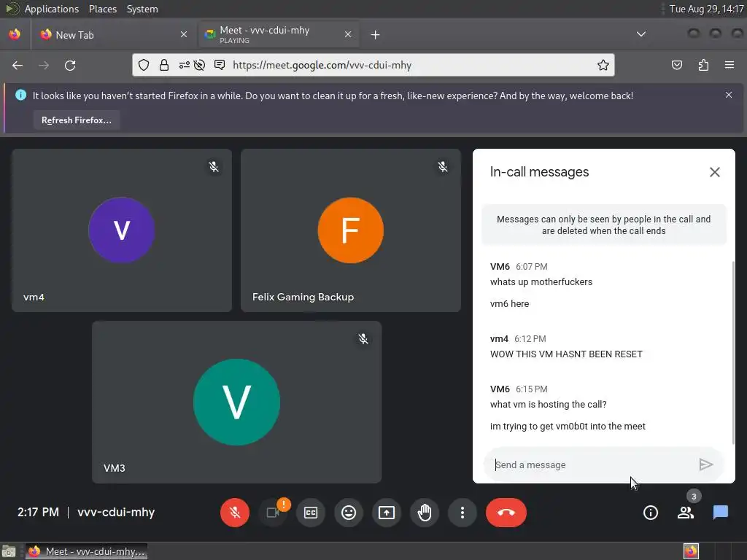This screenshot has width=747, height=560.
Task: Open the Firefox hamburger application menu
Action: 729,65
